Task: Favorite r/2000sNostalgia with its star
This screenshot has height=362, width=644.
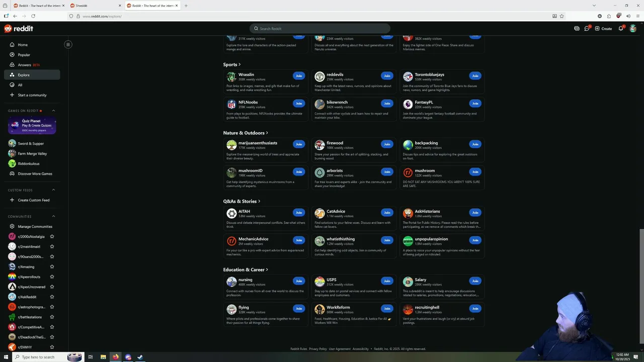Action: 52,236
